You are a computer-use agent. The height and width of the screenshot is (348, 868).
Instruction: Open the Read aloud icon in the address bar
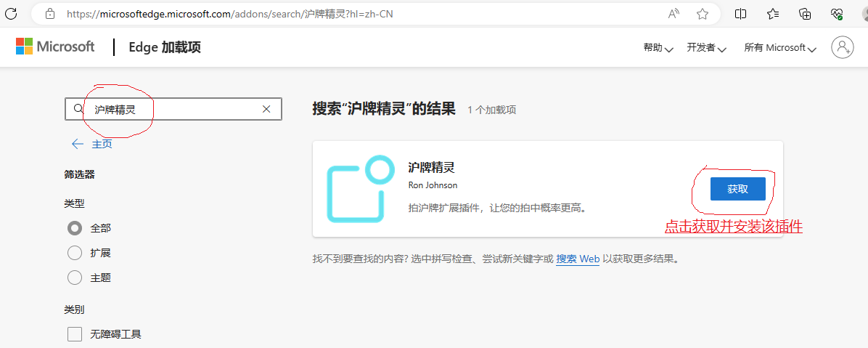coord(673,14)
